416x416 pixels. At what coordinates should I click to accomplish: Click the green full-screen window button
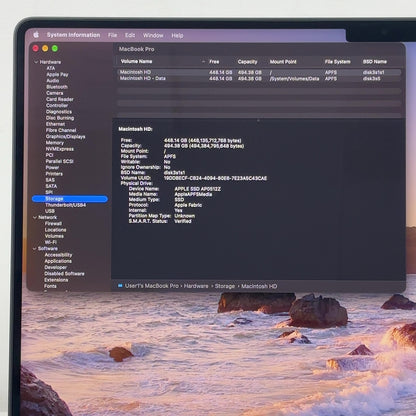click(55, 49)
